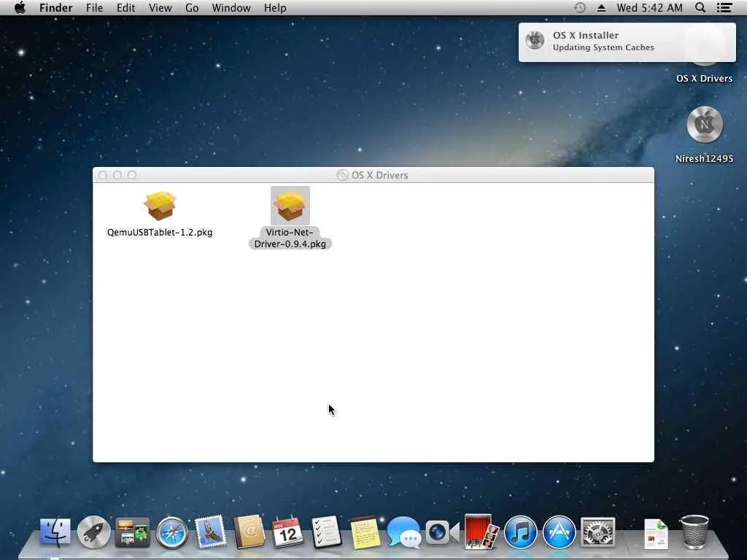This screenshot has height=560, width=747.
Task: Open the Edit menu
Action: (125, 7)
